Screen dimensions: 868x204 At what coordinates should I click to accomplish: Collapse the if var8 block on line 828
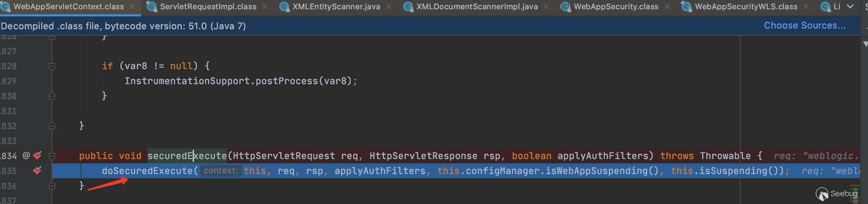pyautogui.click(x=52, y=66)
